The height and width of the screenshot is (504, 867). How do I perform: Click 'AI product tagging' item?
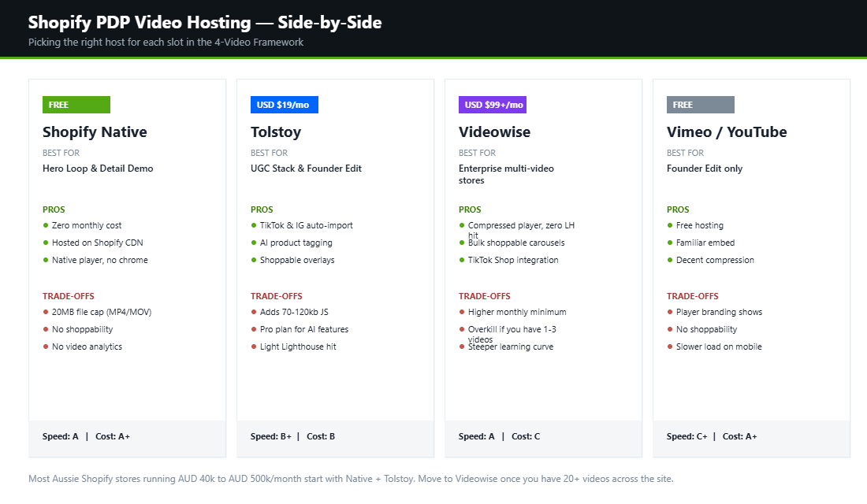(296, 243)
